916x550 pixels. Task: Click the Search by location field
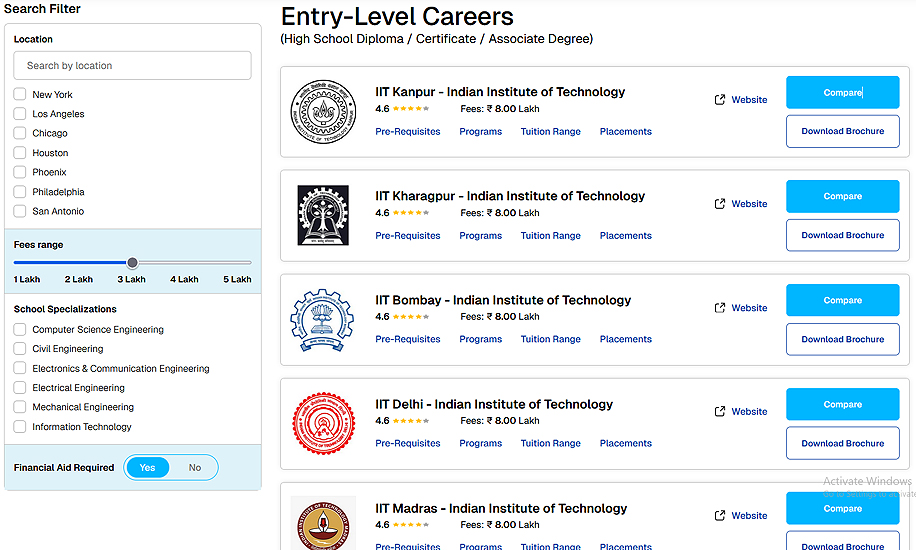(133, 65)
